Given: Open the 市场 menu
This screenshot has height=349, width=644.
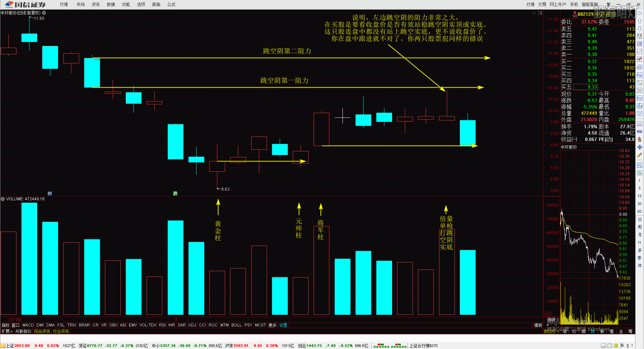Looking at the screenshot, I should click(x=80, y=4).
